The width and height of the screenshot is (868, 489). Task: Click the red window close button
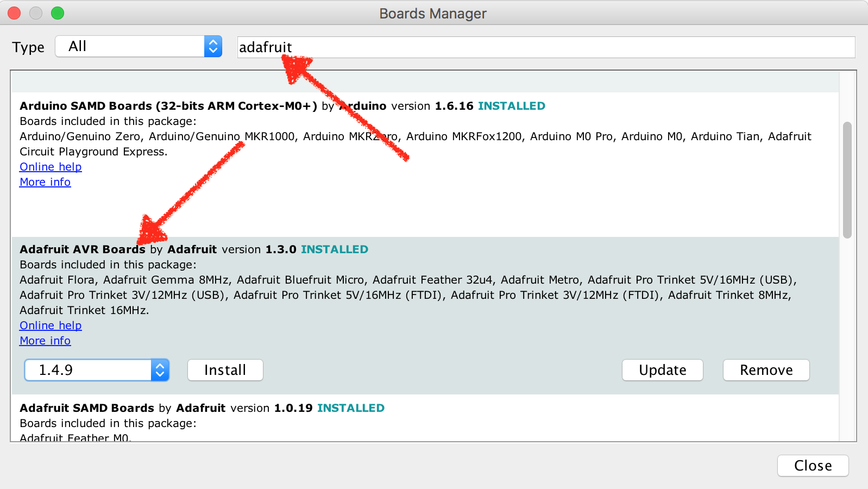tap(14, 13)
